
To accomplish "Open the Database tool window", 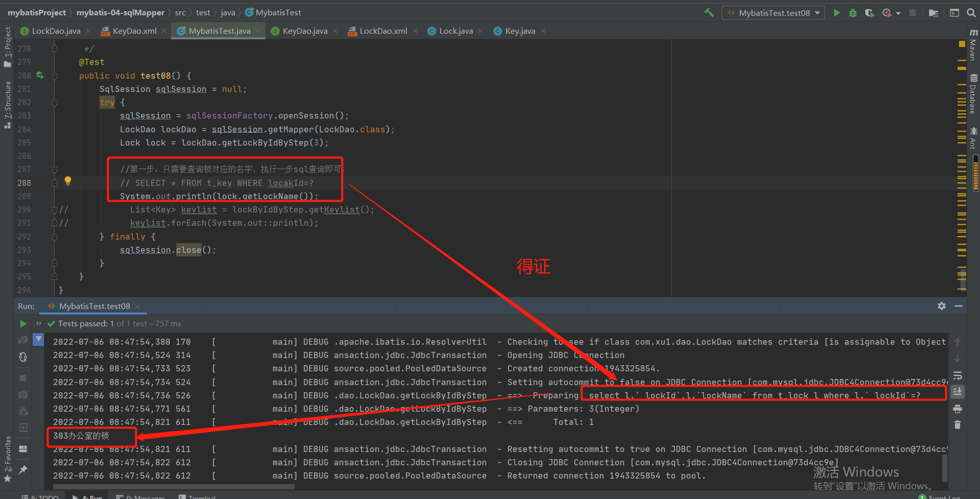I will click(x=973, y=94).
